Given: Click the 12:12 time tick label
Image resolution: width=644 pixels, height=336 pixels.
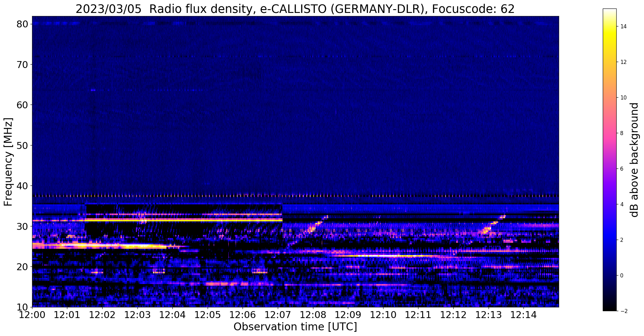Looking at the screenshot, I should point(453,315).
